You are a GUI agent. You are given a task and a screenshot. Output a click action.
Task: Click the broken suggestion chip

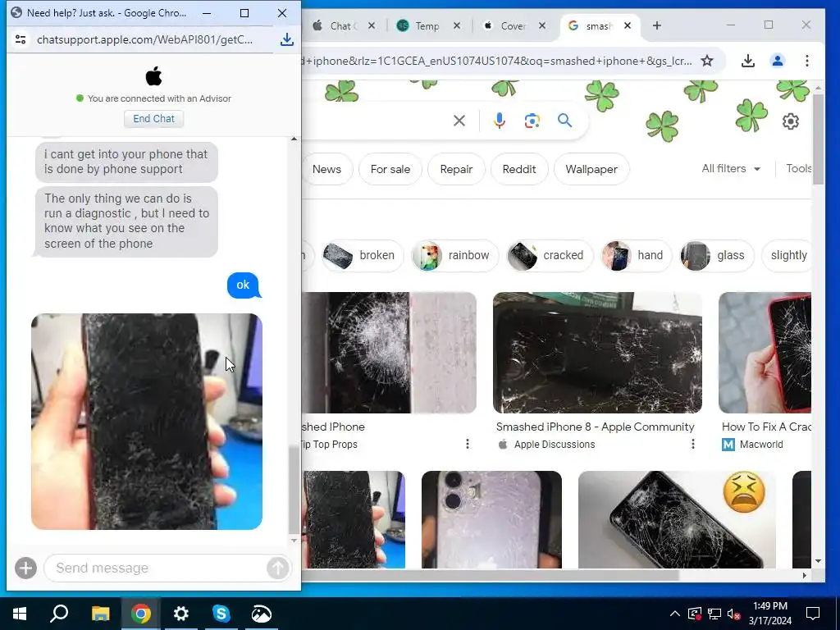pos(362,256)
